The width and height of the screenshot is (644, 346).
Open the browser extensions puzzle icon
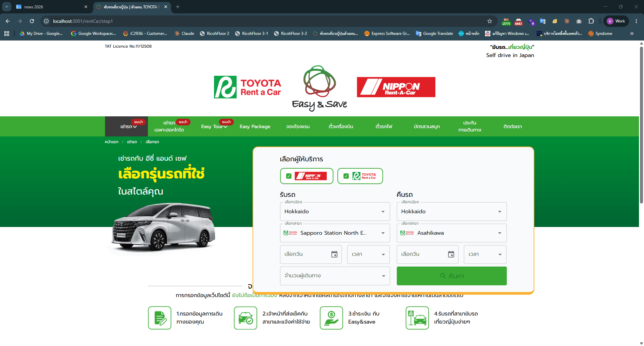591,21
